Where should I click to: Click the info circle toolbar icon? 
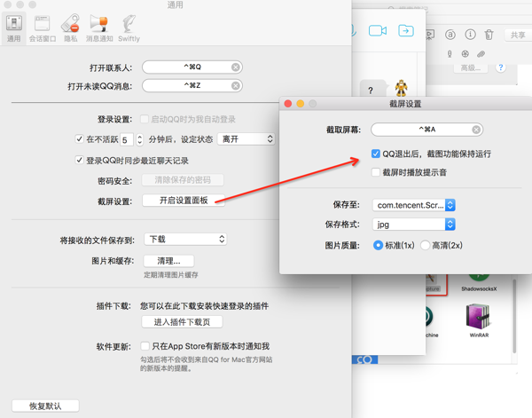470,35
